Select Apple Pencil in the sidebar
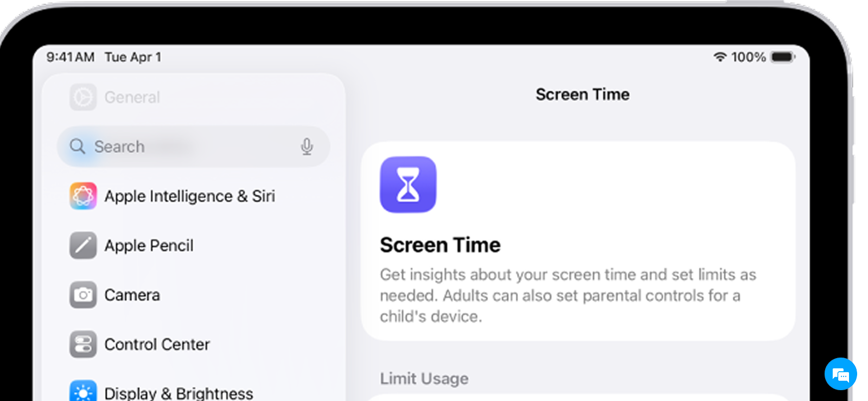The image size is (868, 401). [x=149, y=245]
